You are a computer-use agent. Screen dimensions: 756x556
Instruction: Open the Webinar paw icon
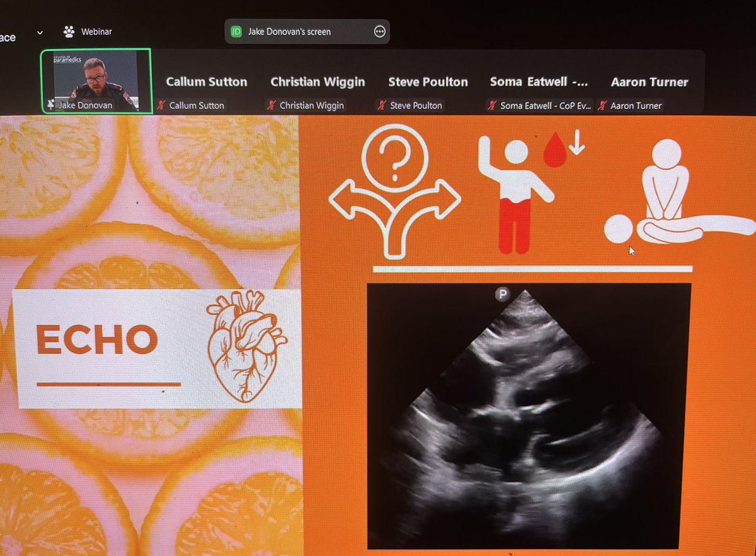[x=70, y=31]
